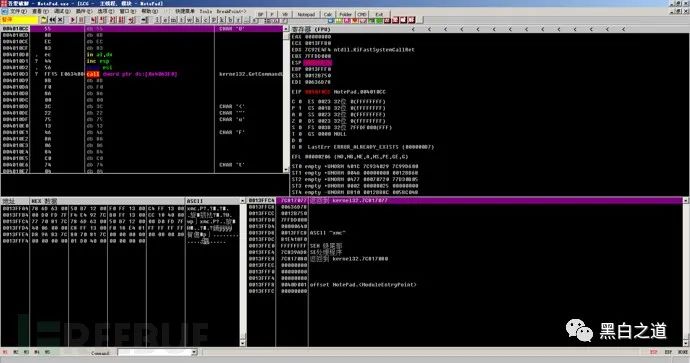Click the Exit shortcut button
This screenshot has height=363, width=690.
(x=379, y=15)
